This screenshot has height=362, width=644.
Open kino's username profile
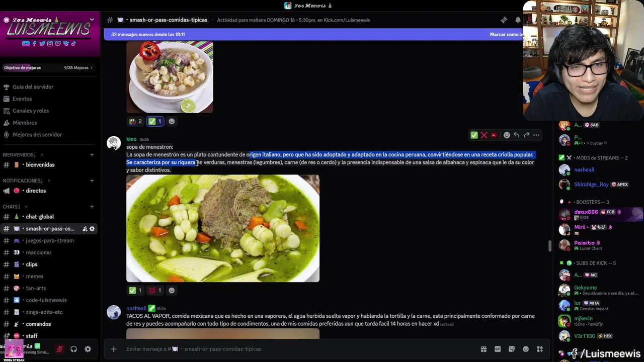[131, 139]
